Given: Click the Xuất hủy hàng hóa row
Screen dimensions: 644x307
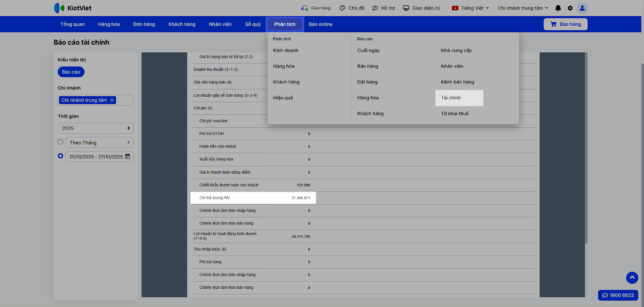Looking at the screenshot, I should click(363, 159).
